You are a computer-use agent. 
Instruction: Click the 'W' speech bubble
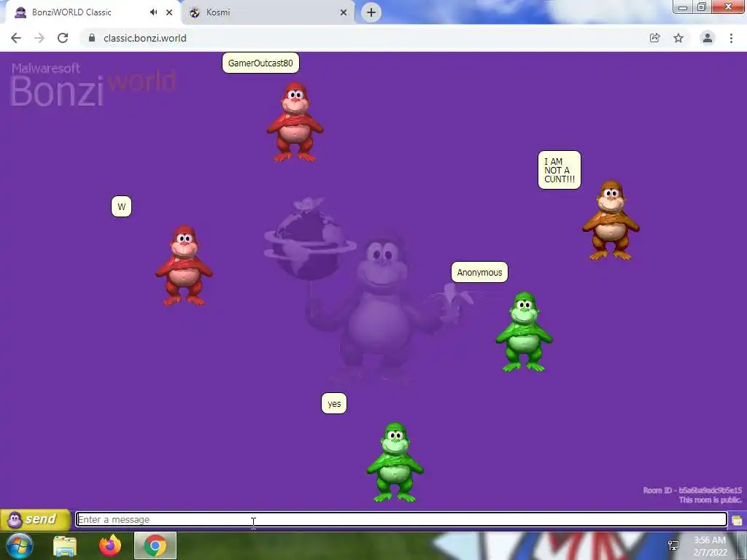[122, 206]
